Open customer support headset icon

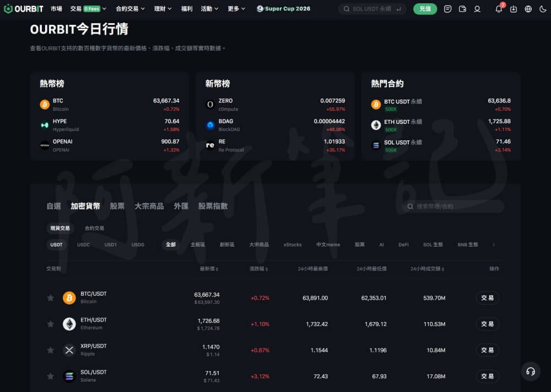tap(531, 371)
